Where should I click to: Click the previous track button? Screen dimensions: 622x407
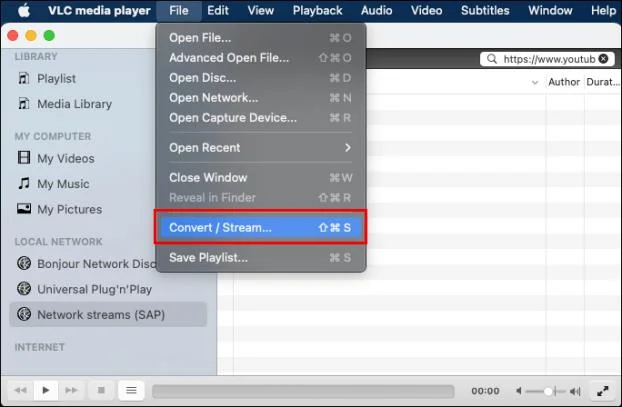click(x=20, y=390)
